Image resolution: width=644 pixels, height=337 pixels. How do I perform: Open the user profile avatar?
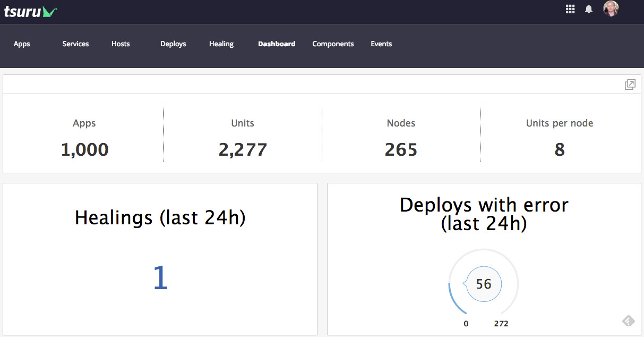(611, 9)
